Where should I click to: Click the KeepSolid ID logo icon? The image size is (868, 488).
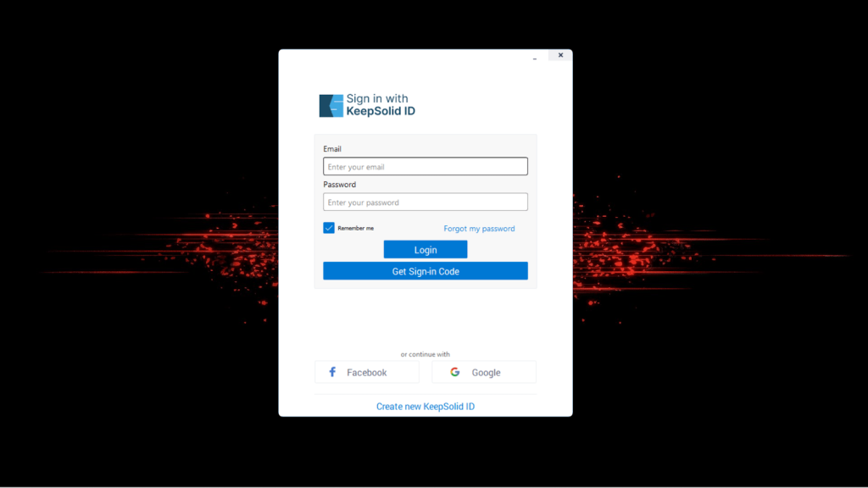(x=331, y=106)
